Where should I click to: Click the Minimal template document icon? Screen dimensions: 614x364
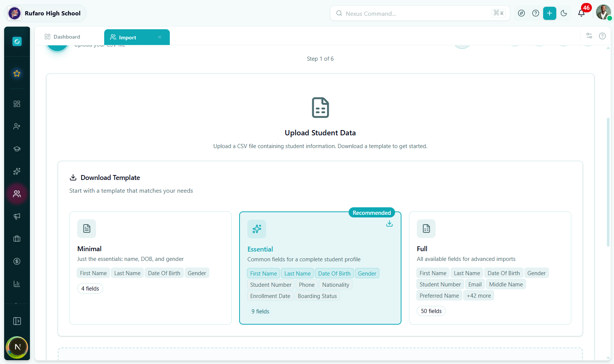click(87, 229)
